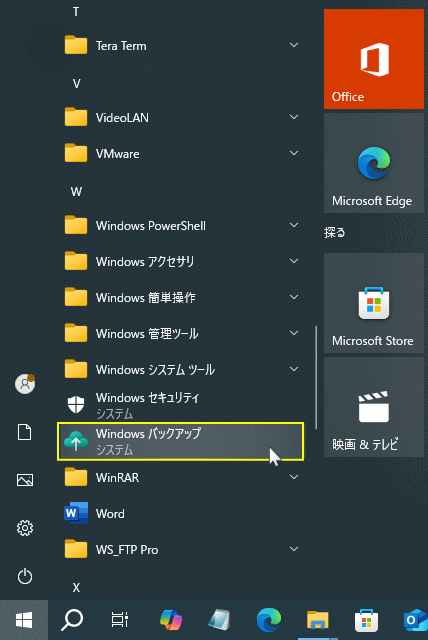Jump via the letter V header
The image size is (428, 640).
coord(76,84)
